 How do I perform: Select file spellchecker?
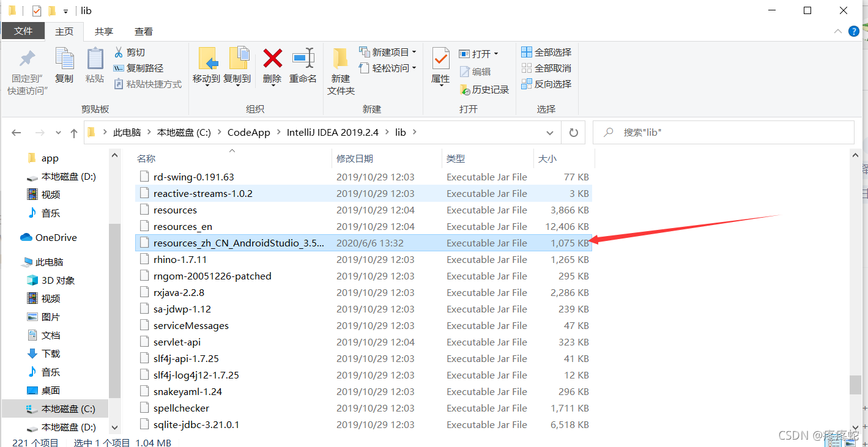click(x=363, y=408)
